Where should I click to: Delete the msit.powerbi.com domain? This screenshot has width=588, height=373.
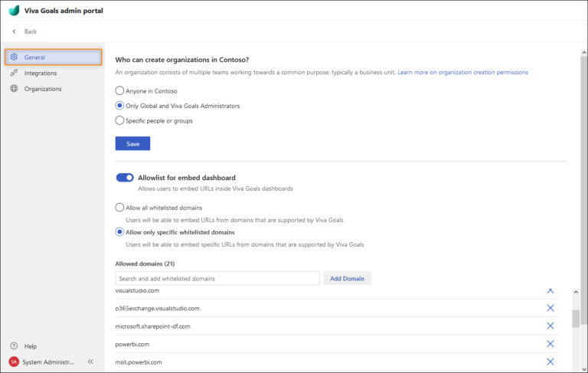pyautogui.click(x=550, y=362)
